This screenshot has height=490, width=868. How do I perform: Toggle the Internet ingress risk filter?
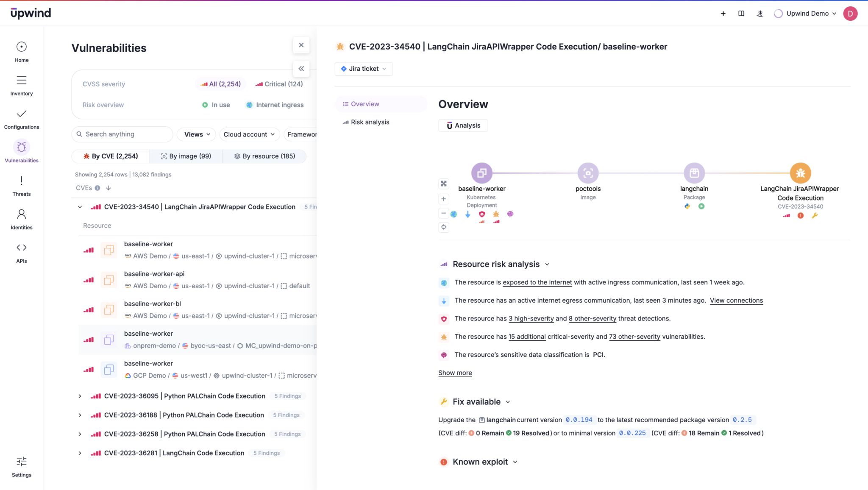click(275, 105)
